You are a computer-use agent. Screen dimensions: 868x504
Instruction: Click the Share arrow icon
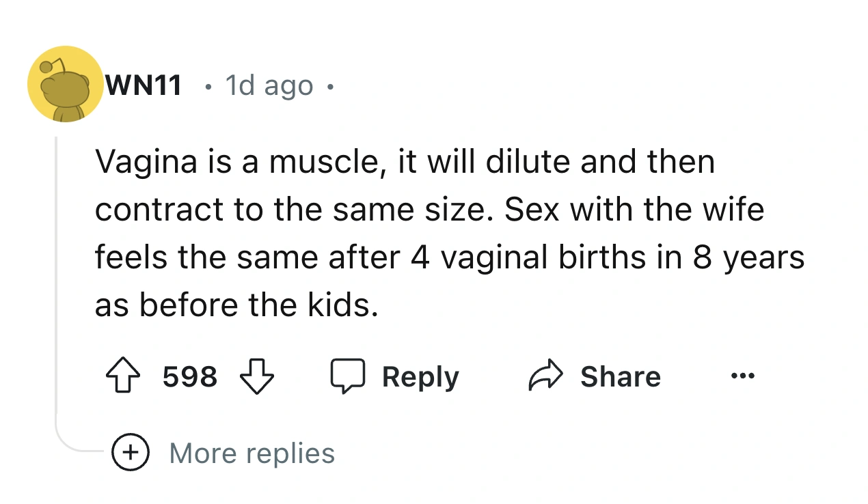544,375
